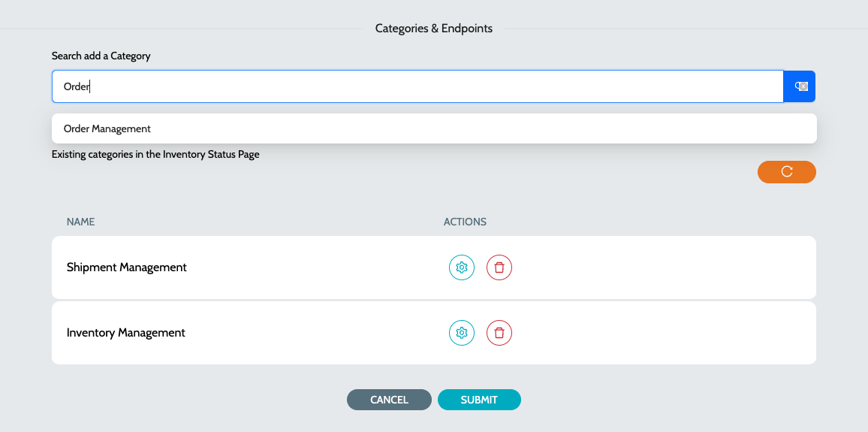Refresh the existing categories list
This screenshot has height=432, width=868.
click(787, 172)
